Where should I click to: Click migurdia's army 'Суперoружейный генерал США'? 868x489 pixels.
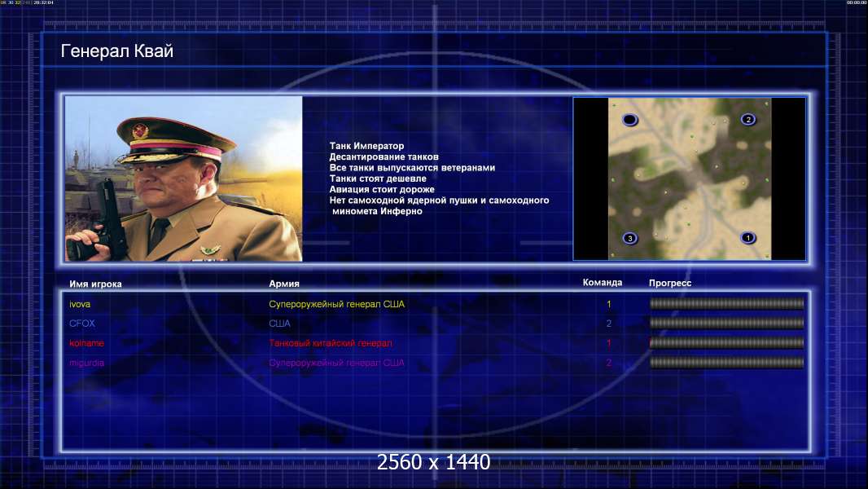(336, 363)
